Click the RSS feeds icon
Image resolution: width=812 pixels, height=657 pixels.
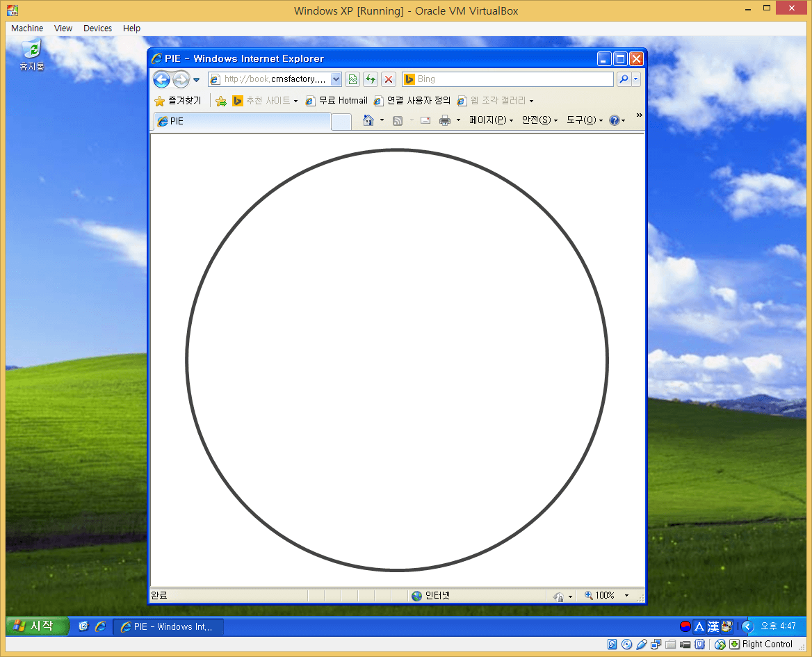point(398,121)
